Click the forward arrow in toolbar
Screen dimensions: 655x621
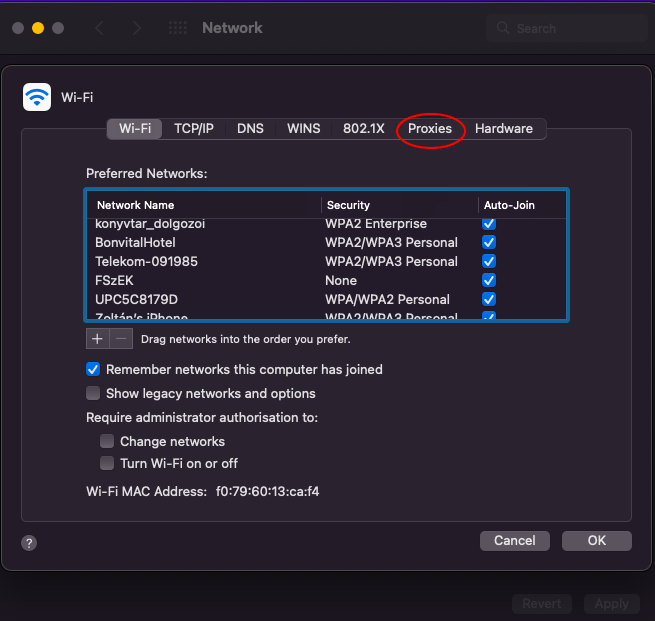tap(137, 28)
